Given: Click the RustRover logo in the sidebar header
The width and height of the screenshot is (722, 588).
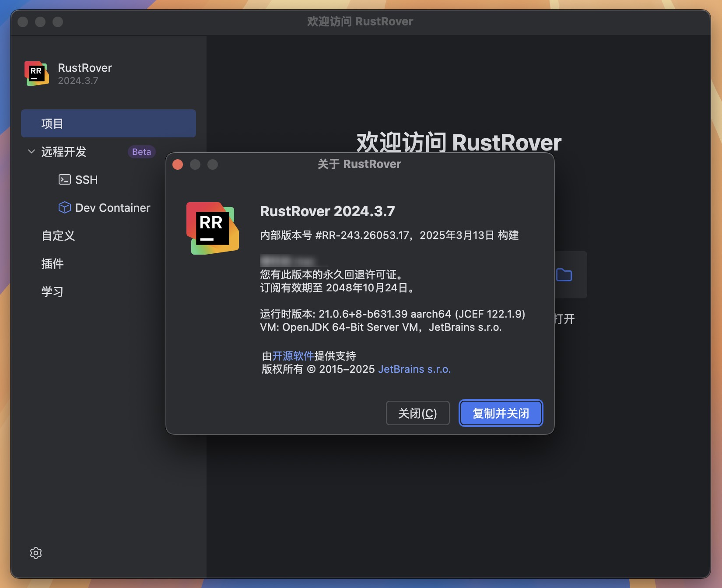Looking at the screenshot, I should click(x=36, y=73).
